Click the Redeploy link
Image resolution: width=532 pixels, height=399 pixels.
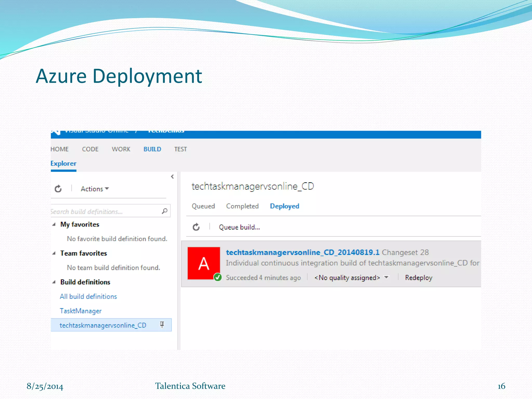[x=419, y=278]
